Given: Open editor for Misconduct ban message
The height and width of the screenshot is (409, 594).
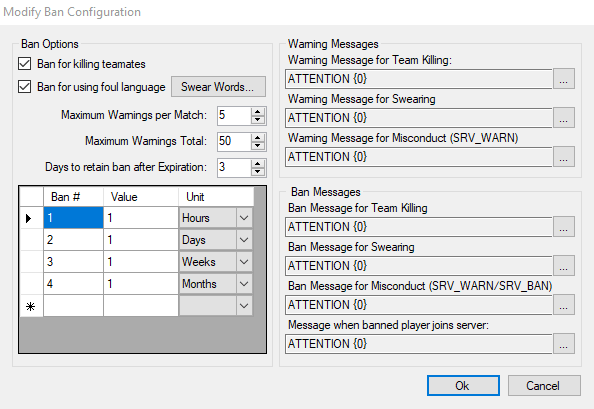Looking at the screenshot, I should (564, 304).
